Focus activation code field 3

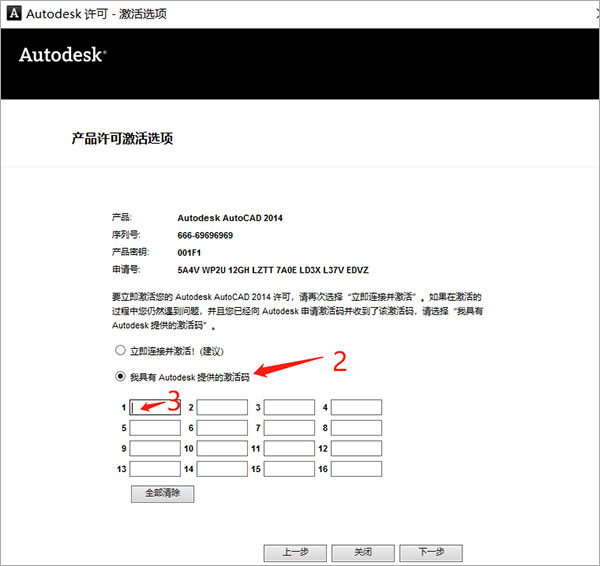point(289,407)
